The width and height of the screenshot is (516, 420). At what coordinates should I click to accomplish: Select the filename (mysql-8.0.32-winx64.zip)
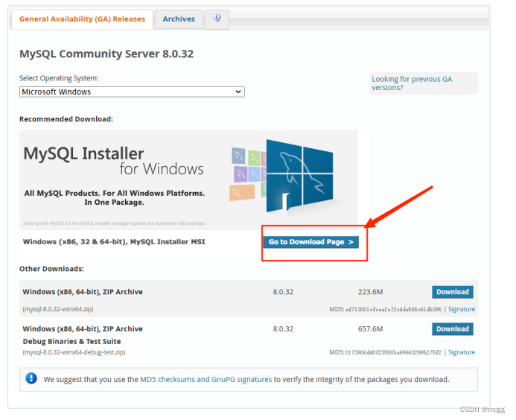pos(58,309)
